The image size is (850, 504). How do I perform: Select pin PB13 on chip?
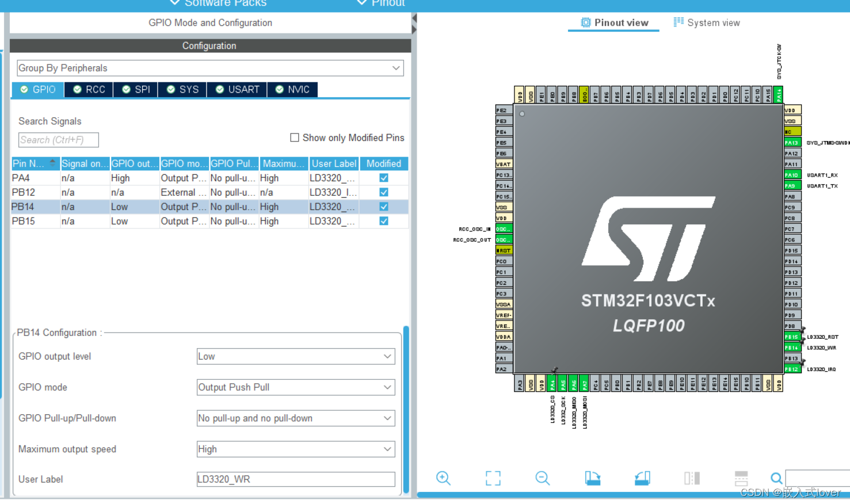(x=792, y=358)
